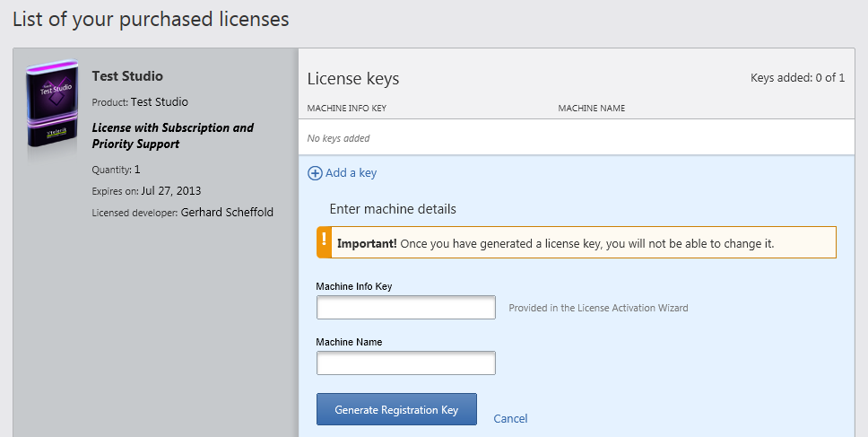
Task: Click the Important notice message text
Action: pos(555,243)
